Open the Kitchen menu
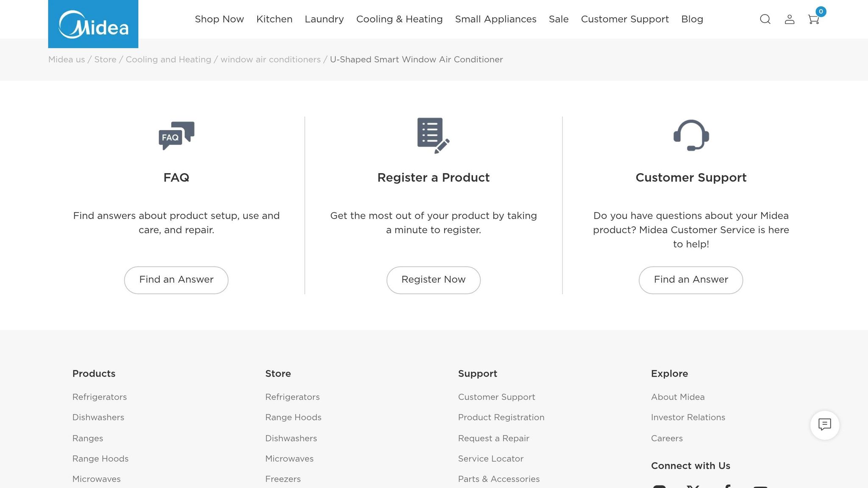Image resolution: width=868 pixels, height=488 pixels. click(x=274, y=19)
